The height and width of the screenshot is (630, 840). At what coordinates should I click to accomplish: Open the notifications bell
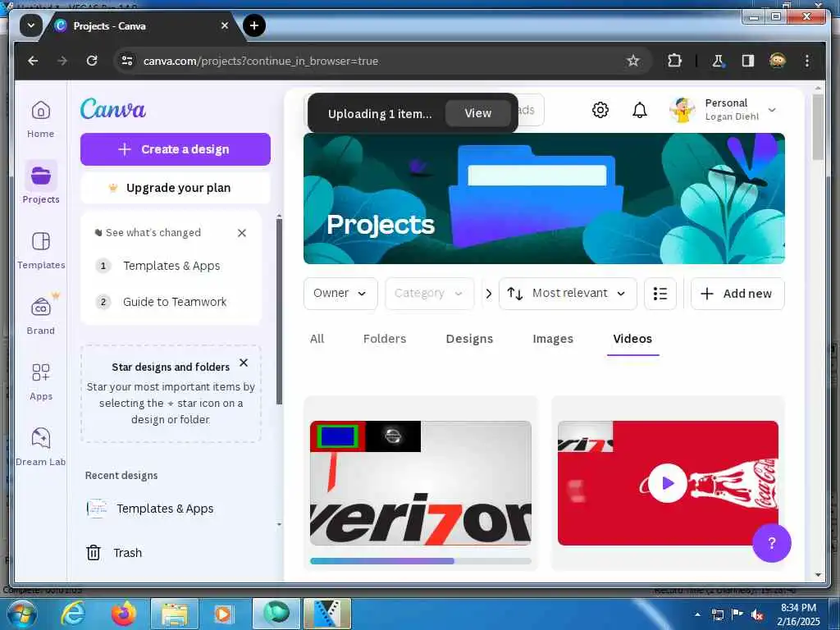point(640,110)
